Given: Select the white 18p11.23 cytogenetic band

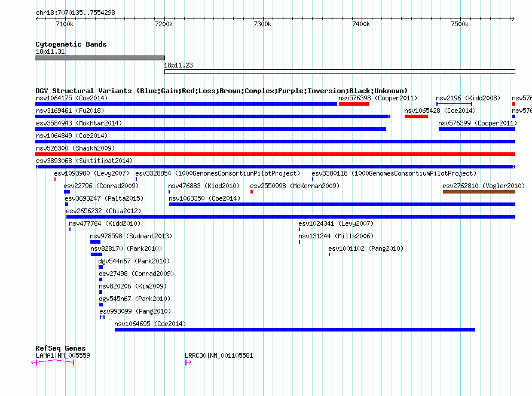Looking at the screenshot, I should tap(340, 72).
